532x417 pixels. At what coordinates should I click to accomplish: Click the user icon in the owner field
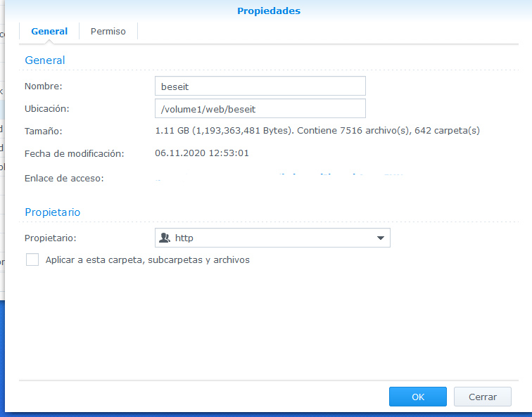165,238
